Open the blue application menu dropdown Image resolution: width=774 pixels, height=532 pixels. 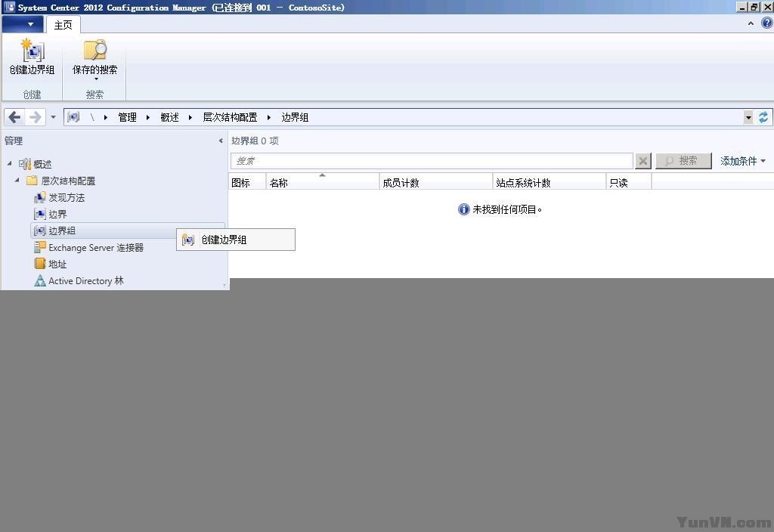coord(23,23)
